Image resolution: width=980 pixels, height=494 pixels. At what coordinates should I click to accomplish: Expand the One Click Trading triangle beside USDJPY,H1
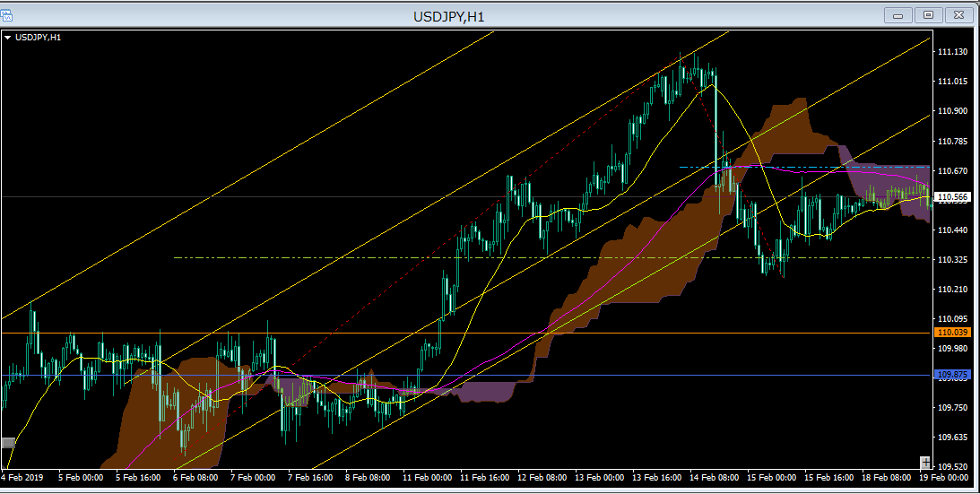tap(7, 38)
